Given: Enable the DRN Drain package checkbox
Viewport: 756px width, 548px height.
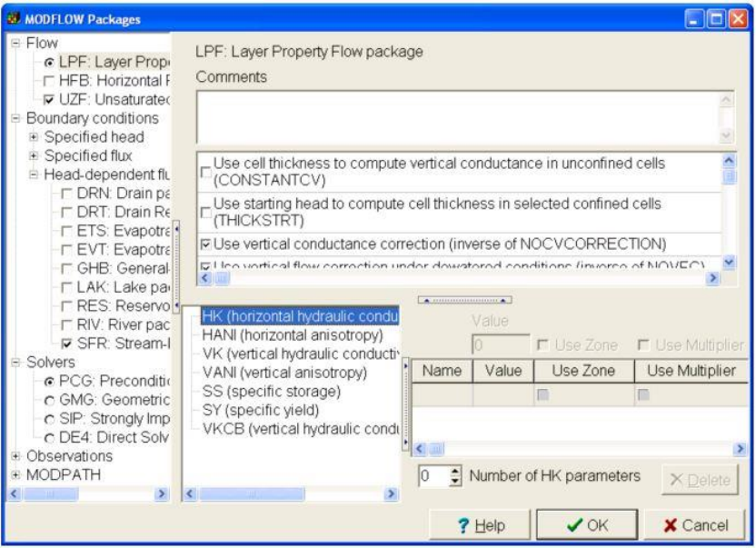Looking at the screenshot, I should 66,194.
